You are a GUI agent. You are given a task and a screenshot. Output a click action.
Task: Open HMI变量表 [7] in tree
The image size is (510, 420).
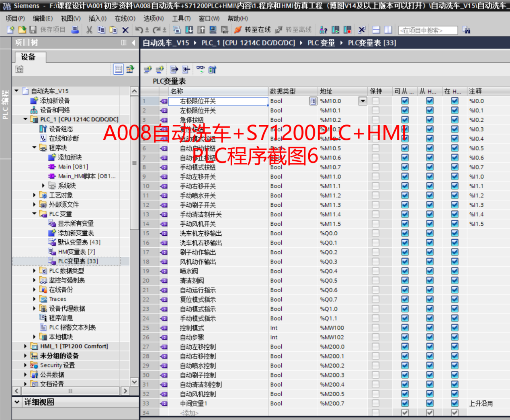(76, 252)
